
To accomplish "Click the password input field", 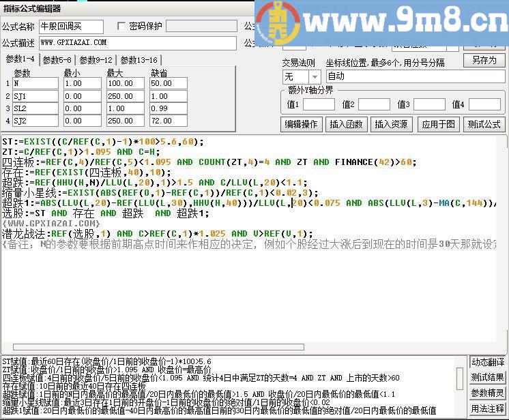I will pyautogui.click(x=201, y=27).
